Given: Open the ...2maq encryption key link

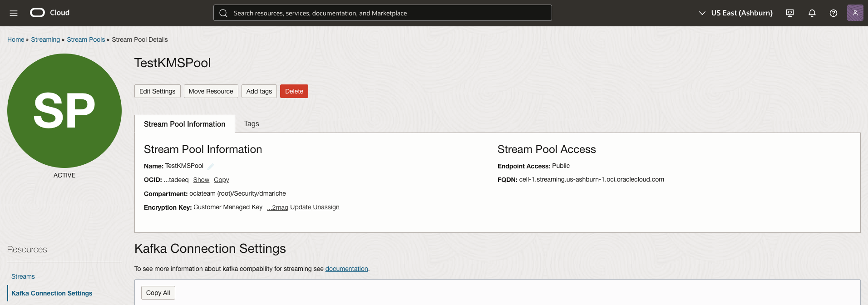Looking at the screenshot, I should click(x=277, y=207).
